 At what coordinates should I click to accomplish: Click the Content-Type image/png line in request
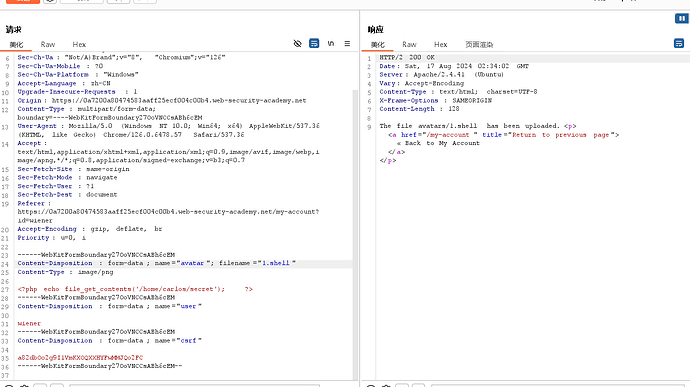(65, 272)
